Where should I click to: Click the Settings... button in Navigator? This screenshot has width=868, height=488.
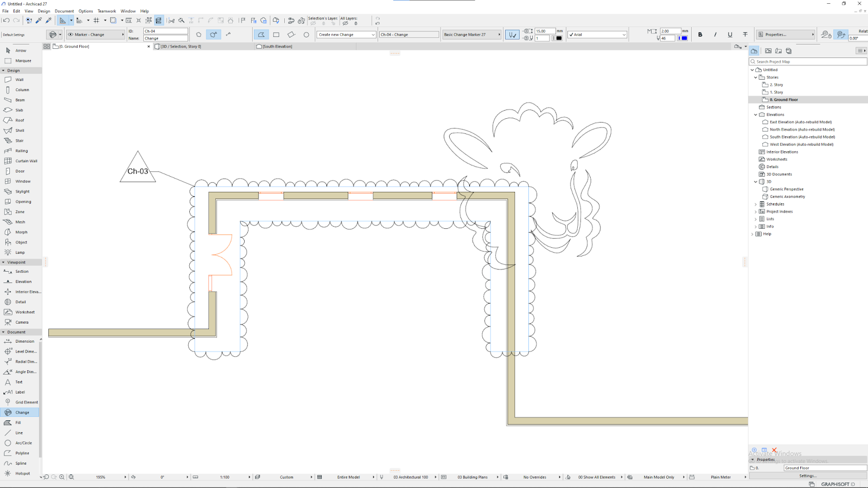click(x=808, y=476)
